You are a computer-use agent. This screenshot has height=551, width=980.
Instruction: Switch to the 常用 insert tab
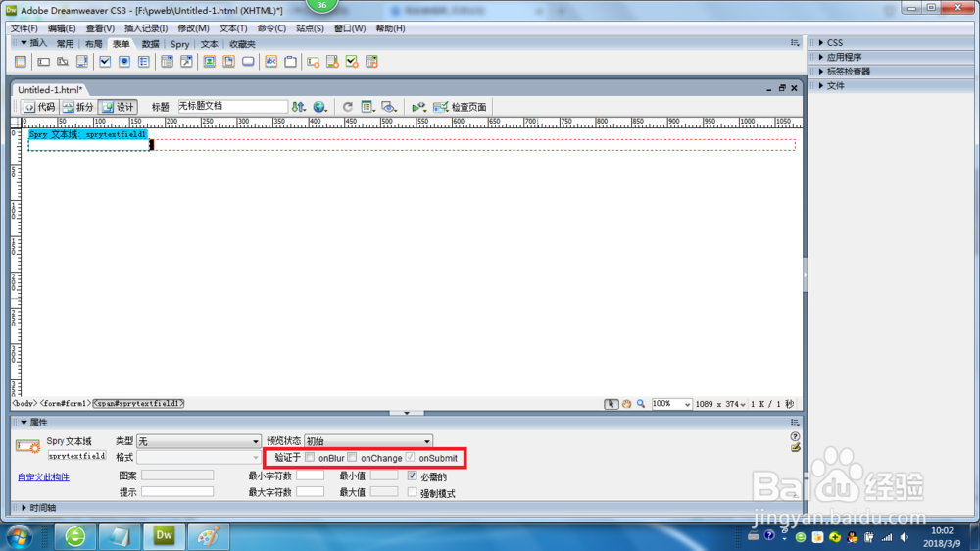(65, 44)
